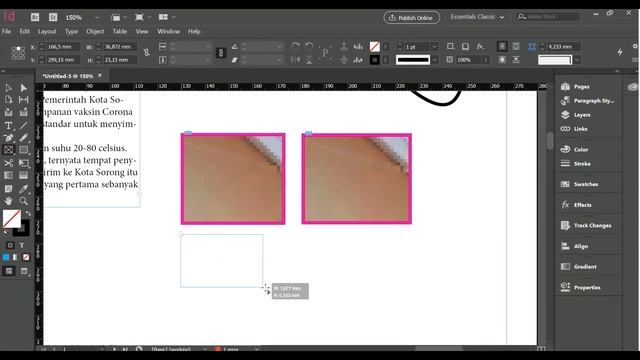Select the Selection tool arrow

click(8, 88)
